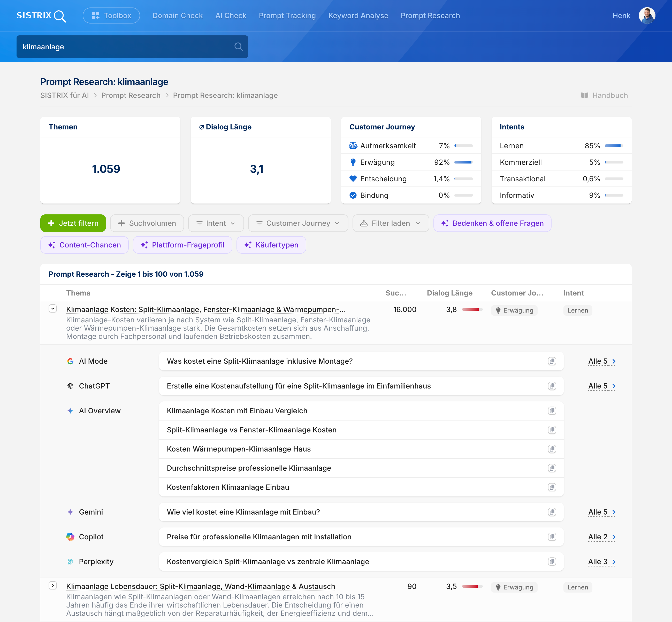Image resolution: width=672 pixels, height=622 pixels.
Task: Click the AI Overview sparkle icon
Action: [70, 411]
